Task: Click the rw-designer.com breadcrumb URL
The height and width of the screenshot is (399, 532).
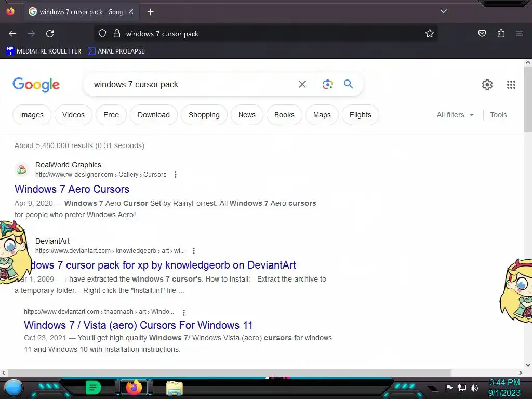Action: pyautogui.click(x=101, y=175)
